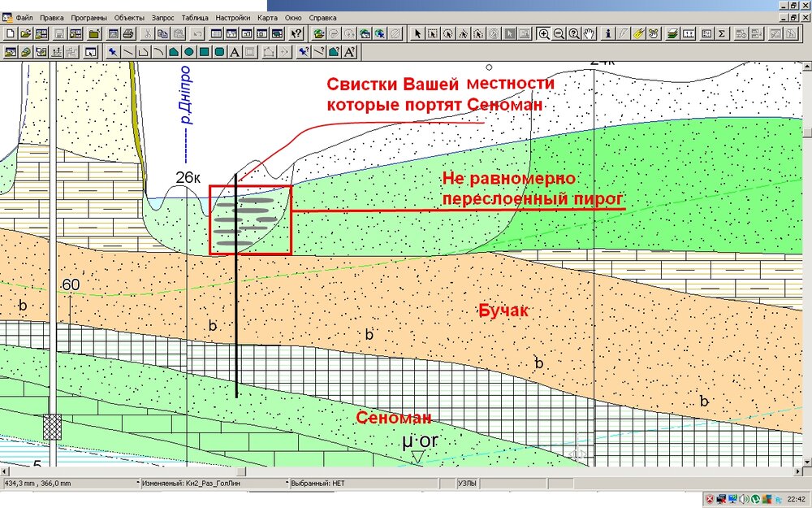
Task: Select the Text tool A
Action: pos(235,52)
